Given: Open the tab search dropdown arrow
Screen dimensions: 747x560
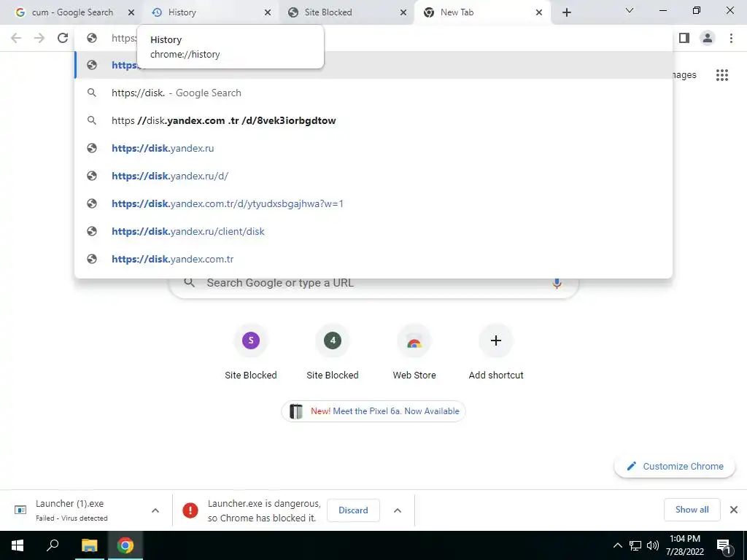Looking at the screenshot, I should [630, 10].
